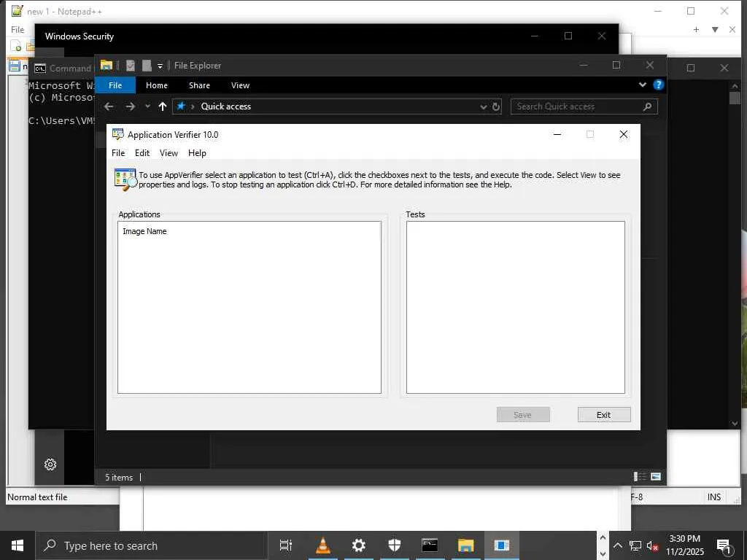747x560 pixels.
Task: Open the Help menu in Application Verifier
Action: pos(197,153)
